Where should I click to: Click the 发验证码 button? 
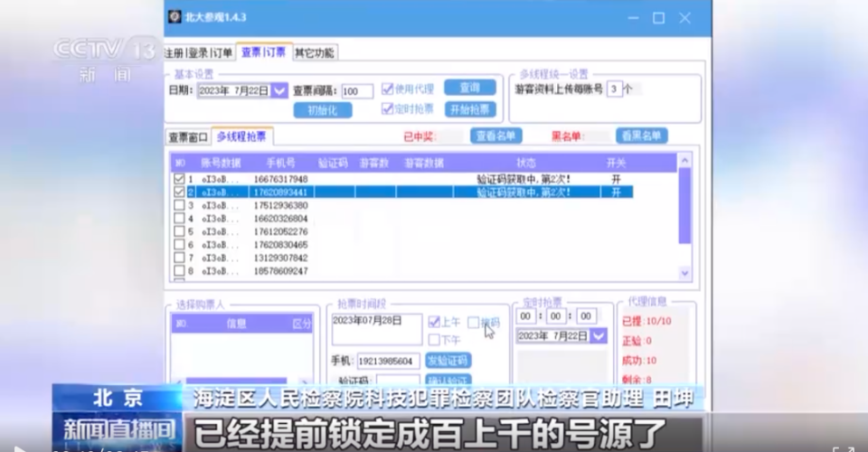point(448,361)
